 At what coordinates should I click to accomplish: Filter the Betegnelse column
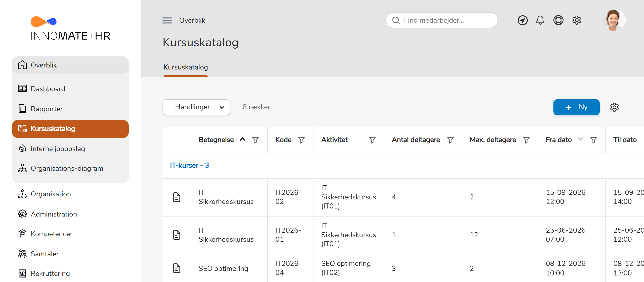(x=256, y=140)
